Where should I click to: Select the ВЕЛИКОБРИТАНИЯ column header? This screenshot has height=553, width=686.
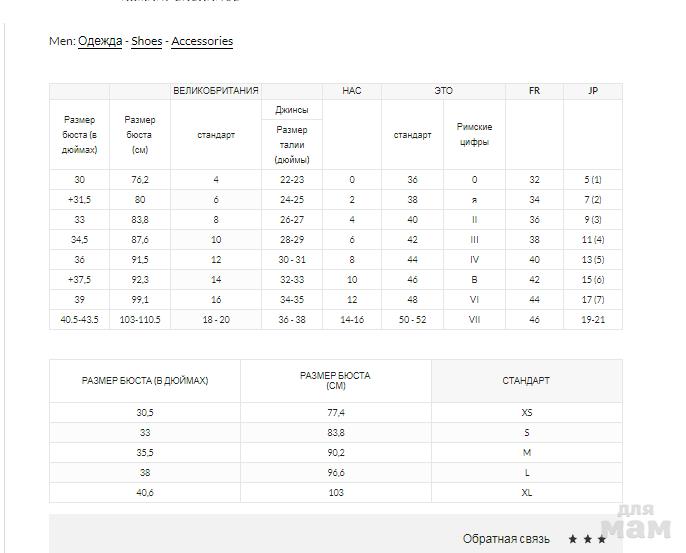215,91
